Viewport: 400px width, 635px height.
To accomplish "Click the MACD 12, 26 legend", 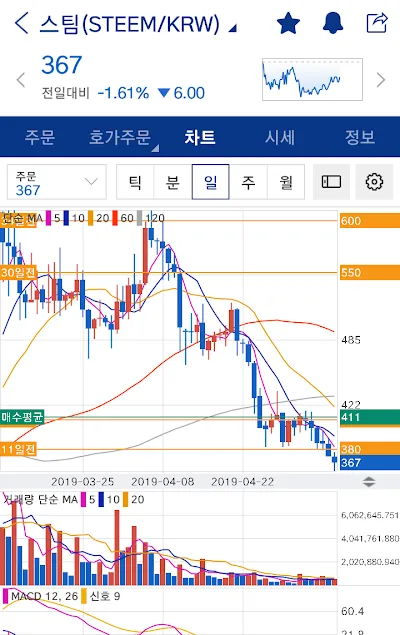I will point(44,597).
